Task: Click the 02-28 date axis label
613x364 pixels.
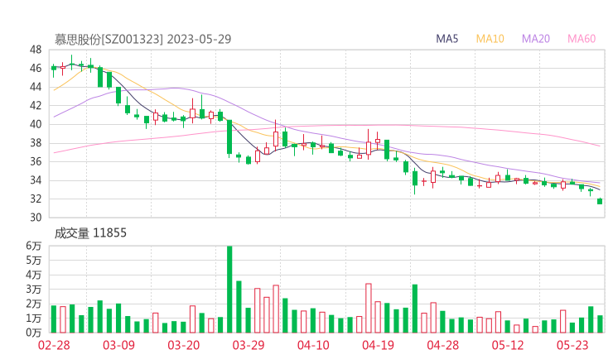Action: 54,345
